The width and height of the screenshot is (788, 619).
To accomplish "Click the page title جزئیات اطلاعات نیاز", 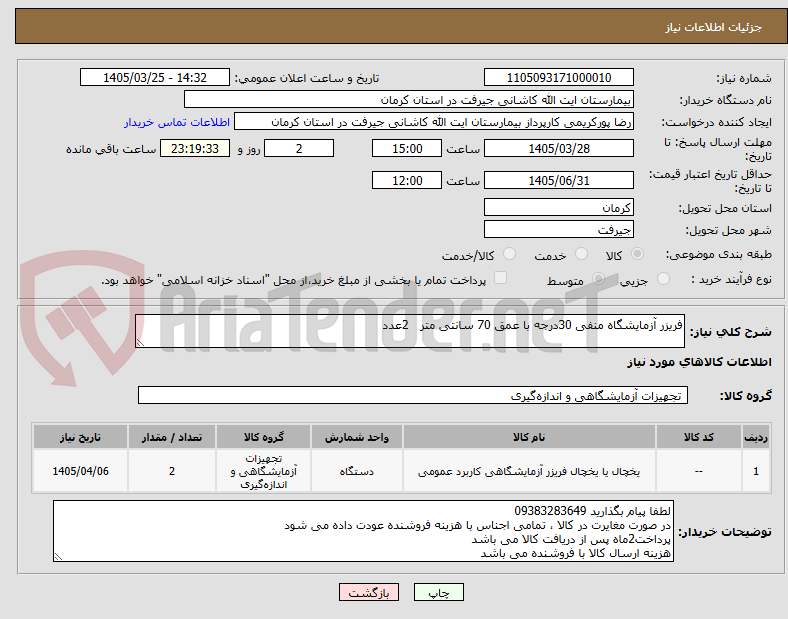I will click(x=714, y=27).
